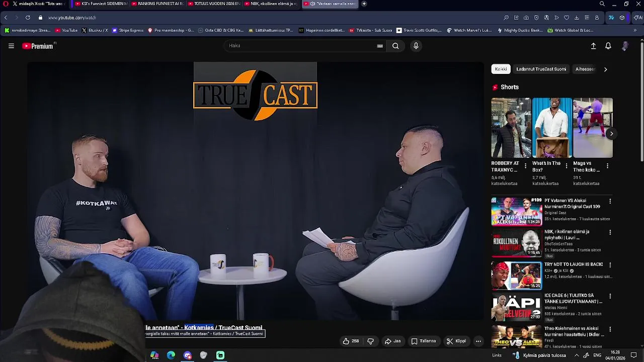Open more video actions three-dot menu

coord(478,341)
